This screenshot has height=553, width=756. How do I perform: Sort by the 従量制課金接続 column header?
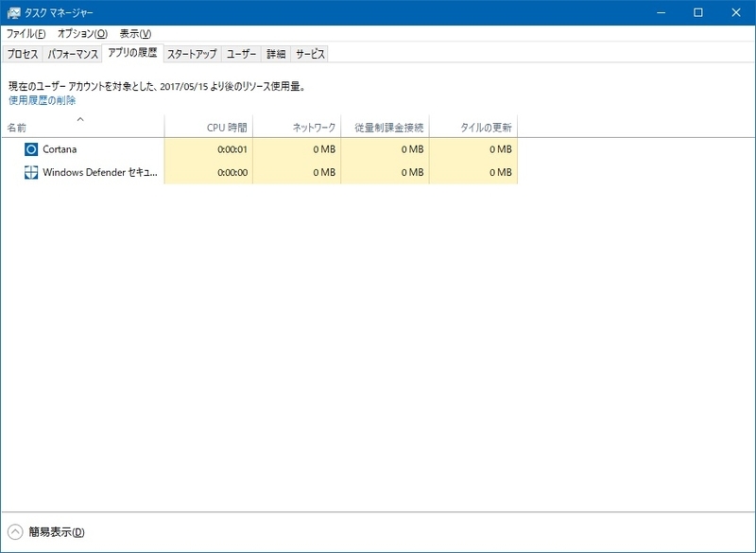tap(386, 127)
